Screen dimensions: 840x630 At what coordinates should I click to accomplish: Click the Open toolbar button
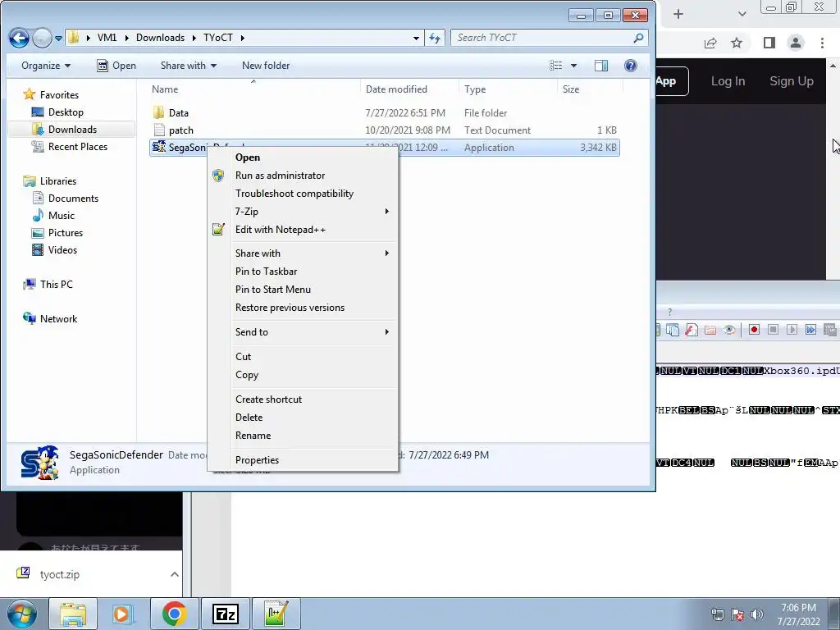click(116, 66)
